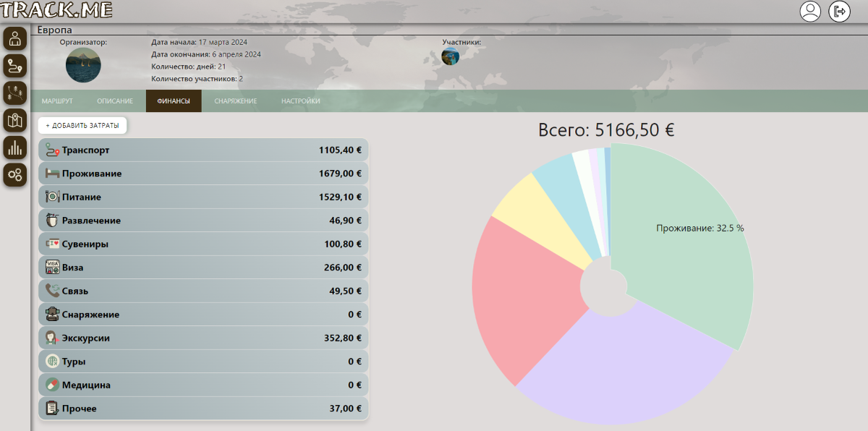Open the forest trail sidebar icon
The image size is (868, 431).
(14, 93)
